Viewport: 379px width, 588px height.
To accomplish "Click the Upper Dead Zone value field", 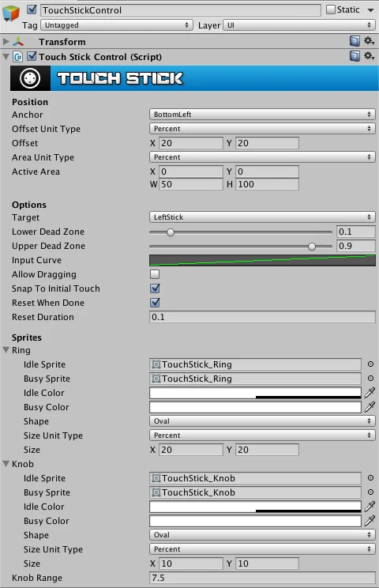I will (356, 246).
